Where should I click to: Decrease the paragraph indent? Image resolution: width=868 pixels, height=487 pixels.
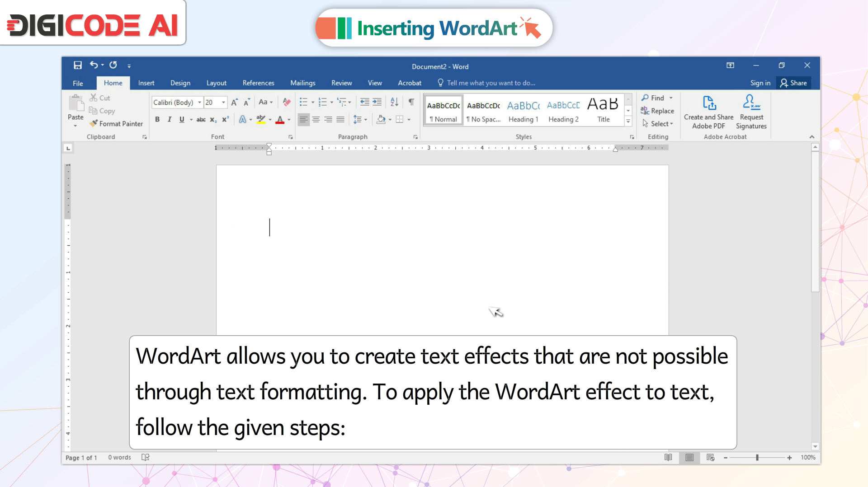(x=364, y=102)
